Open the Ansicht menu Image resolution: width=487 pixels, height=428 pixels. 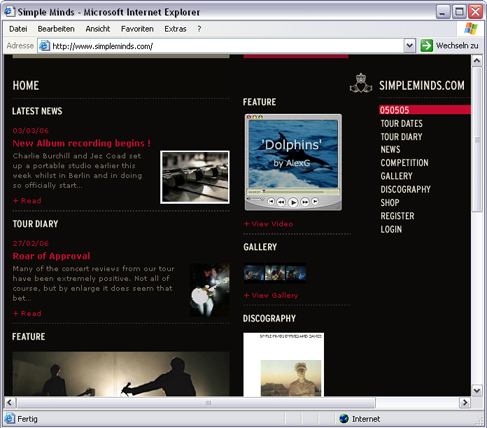pyautogui.click(x=98, y=29)
